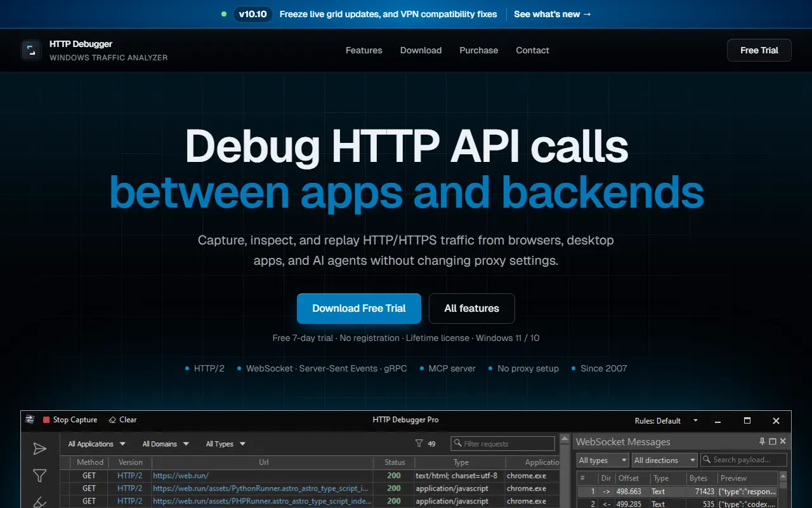Expand the All Domains dropdown
Image resolution: width=812 pixels, height=508 pixels.
(x=166, y=444)
